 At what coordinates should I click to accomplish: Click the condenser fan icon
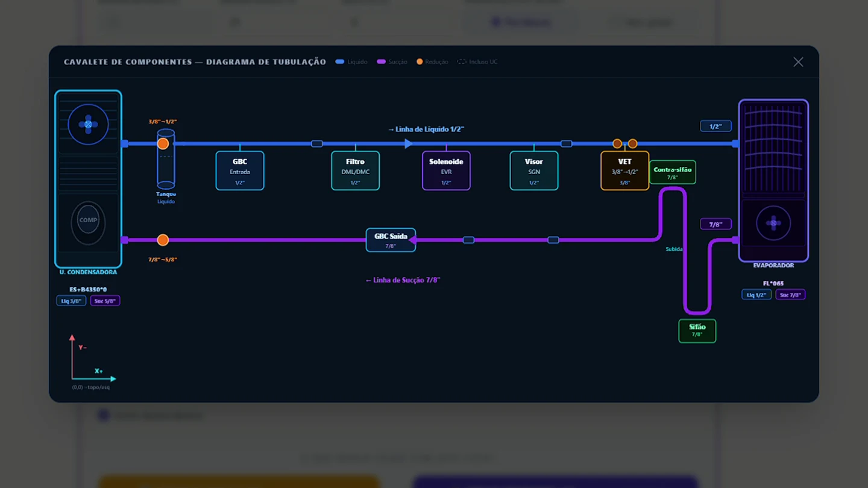click(x=88, y=125)
